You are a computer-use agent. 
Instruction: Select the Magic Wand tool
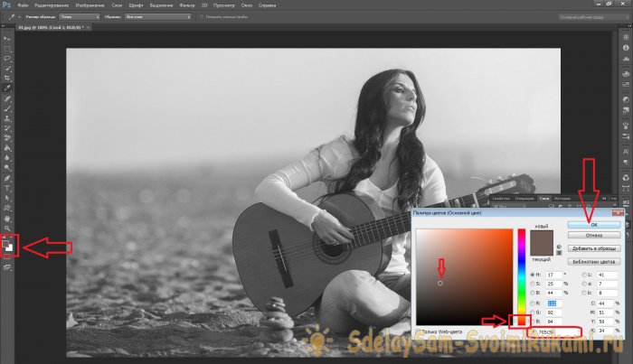(7, 69)
